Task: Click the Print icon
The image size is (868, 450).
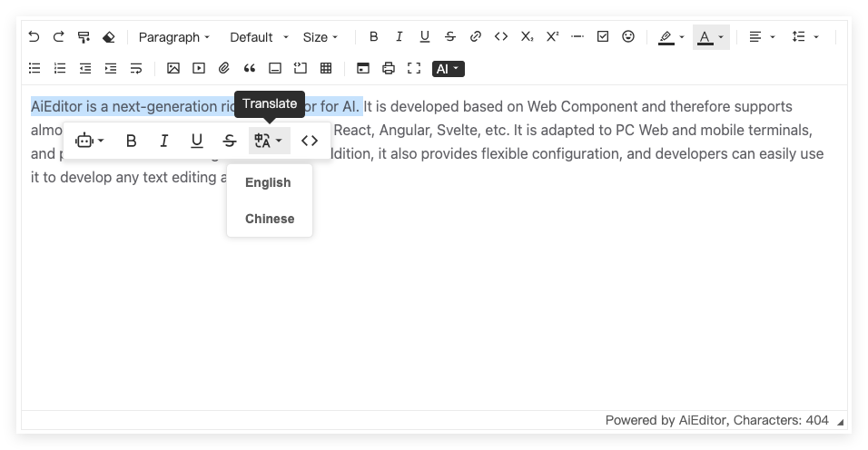Action: pos(389,69)
